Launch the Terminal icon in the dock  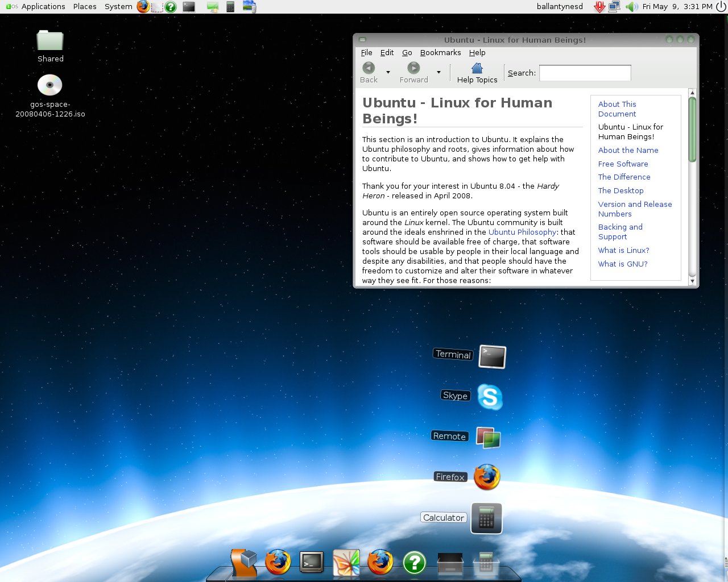tap(312, 563)
